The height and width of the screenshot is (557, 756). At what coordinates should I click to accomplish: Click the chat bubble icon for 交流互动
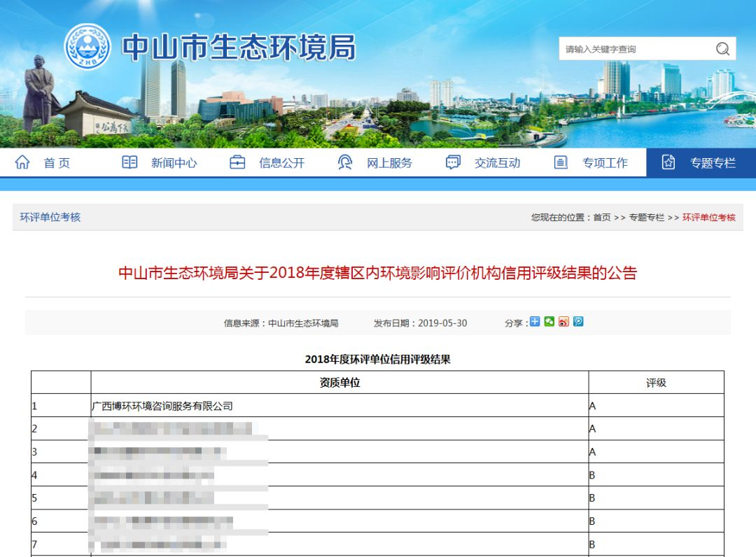click(453, 162)
